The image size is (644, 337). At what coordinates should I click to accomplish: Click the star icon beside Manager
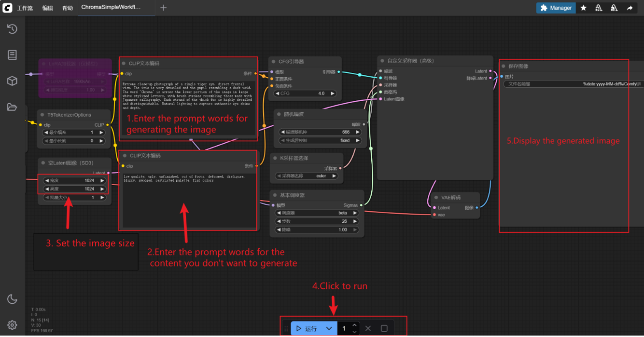584,8
